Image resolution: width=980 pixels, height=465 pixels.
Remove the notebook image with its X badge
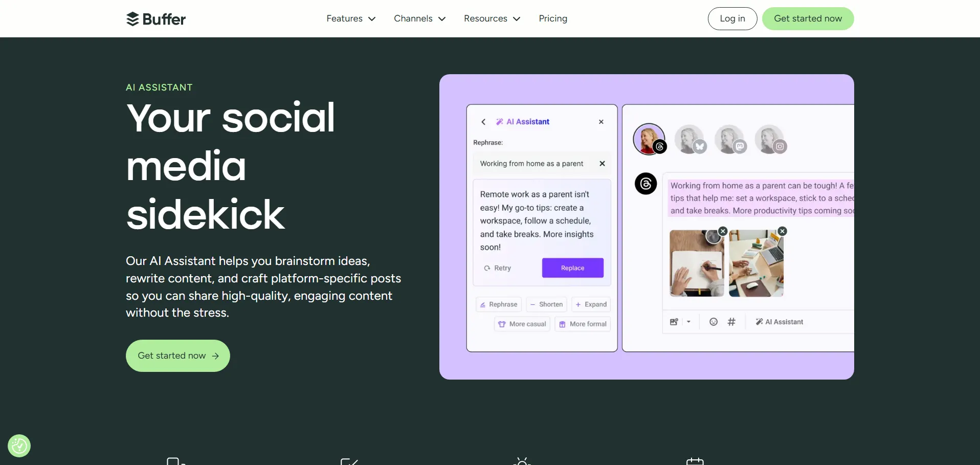(x=723, y=231)
